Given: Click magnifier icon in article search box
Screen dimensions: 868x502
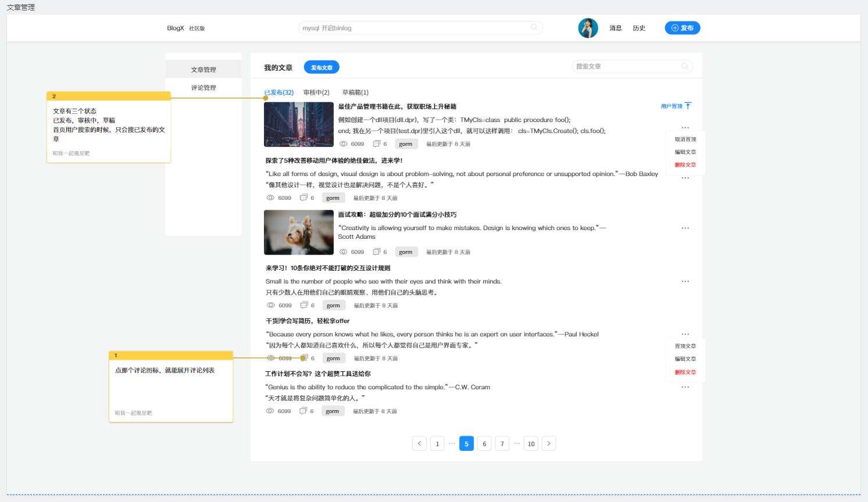Looking at the screenshot, I should point(685,67).
